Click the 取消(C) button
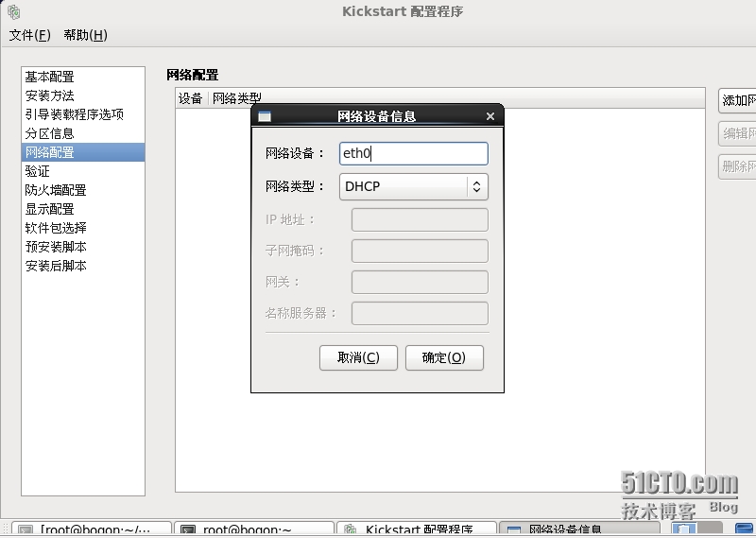 click(x=358, y=358)
